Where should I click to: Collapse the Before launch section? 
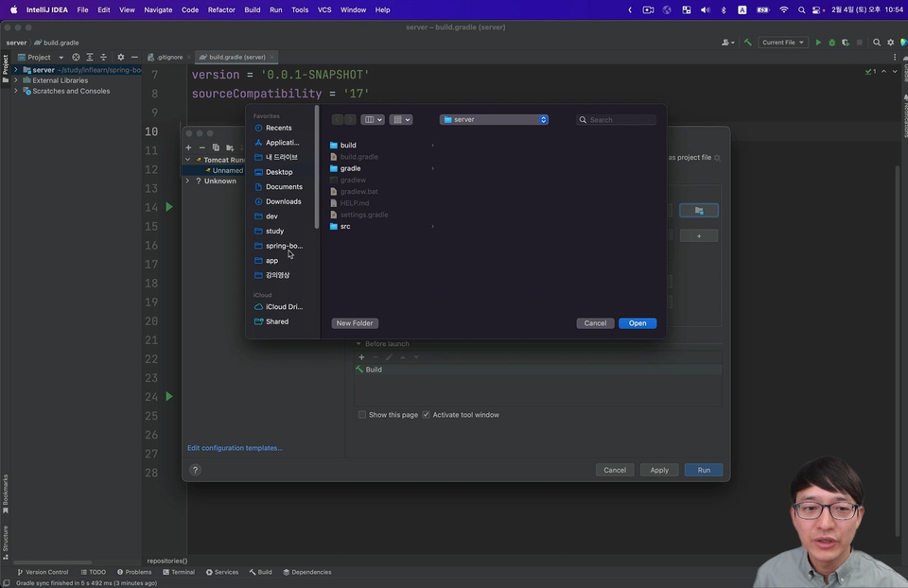pos(358,344)
